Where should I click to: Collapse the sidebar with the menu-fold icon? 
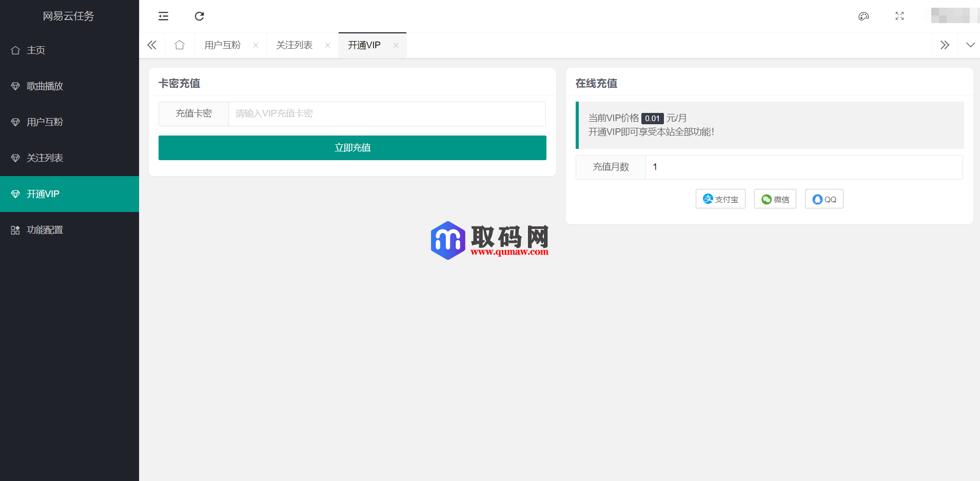163,16
